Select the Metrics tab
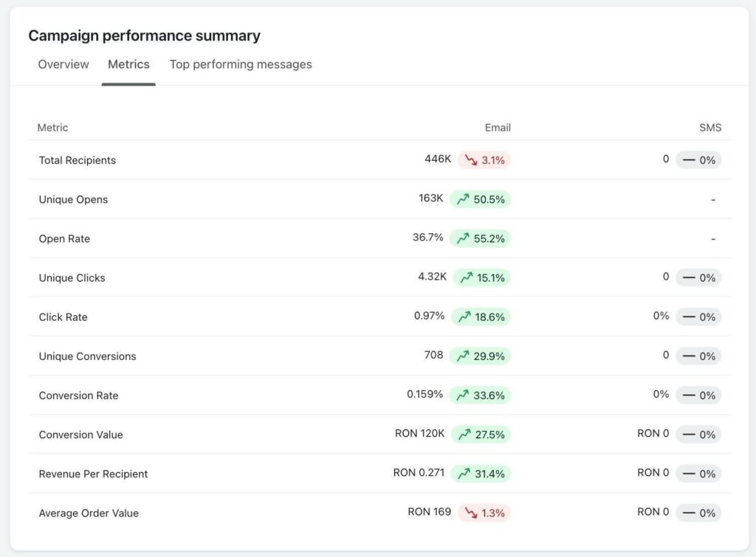 (128, 64)
